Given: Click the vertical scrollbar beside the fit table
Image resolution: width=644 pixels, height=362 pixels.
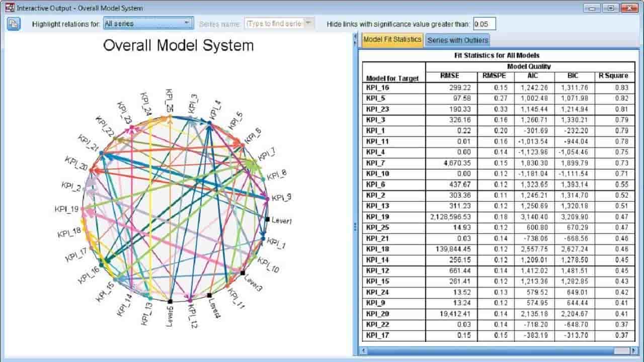Looking at the screenshot, I should [639, 201].
